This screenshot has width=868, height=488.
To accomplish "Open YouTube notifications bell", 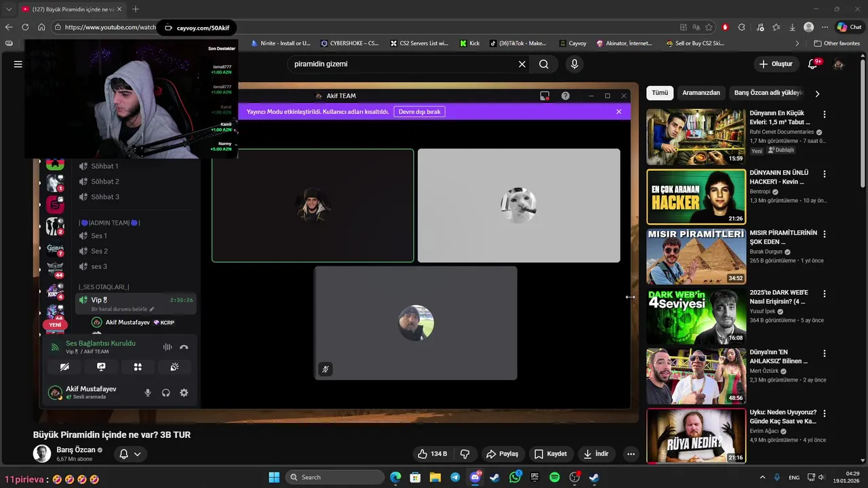I will click(x=813, y=64).
